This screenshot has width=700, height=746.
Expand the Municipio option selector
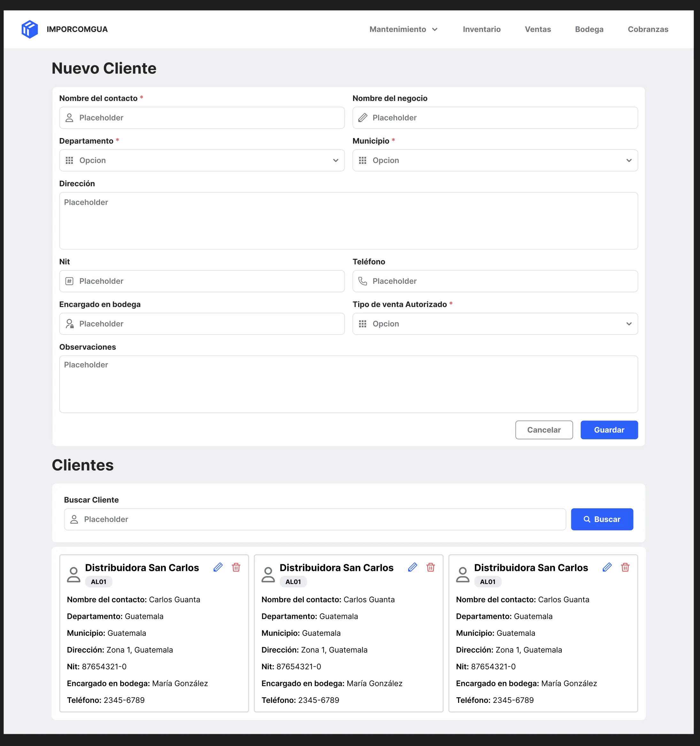point(495,161)
